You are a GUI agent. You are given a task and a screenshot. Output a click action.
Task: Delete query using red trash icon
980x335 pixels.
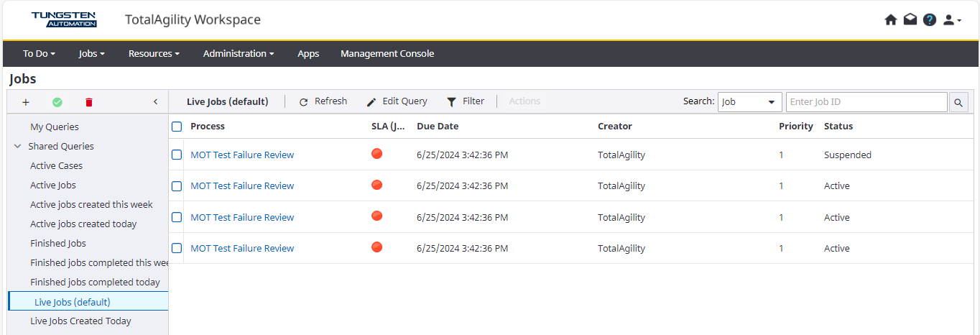89,102
